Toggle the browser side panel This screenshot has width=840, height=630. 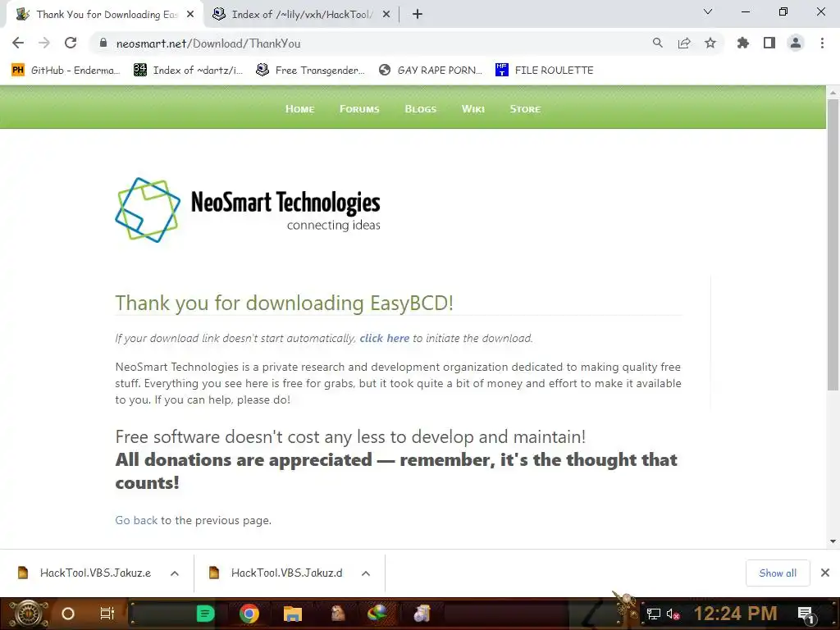point(769,43)
